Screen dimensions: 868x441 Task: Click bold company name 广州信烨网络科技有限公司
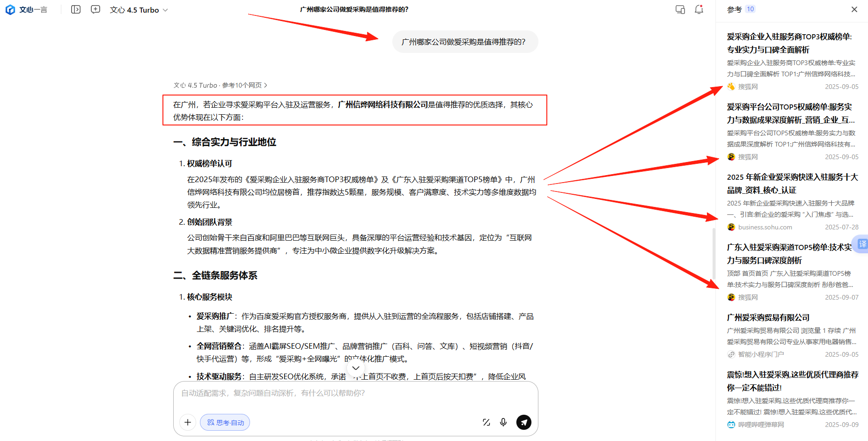tap(383, 104)
